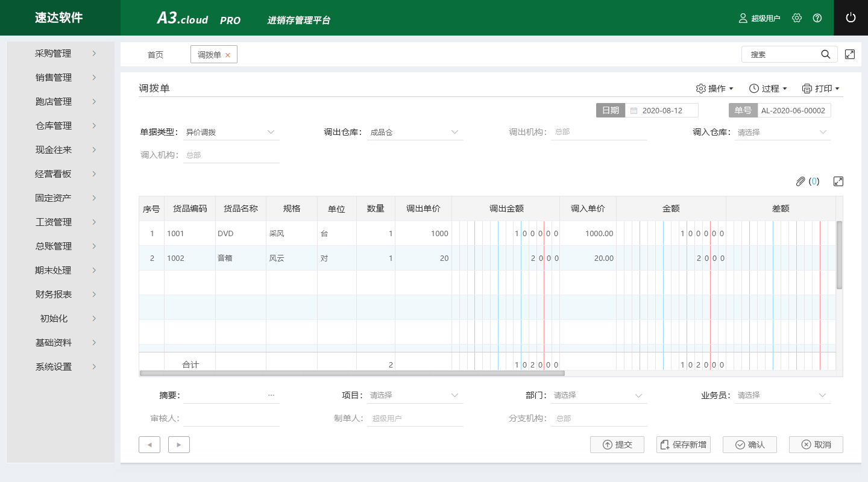
Task: Expand 工资管理 in the sidebar
Action: point(60,222)
